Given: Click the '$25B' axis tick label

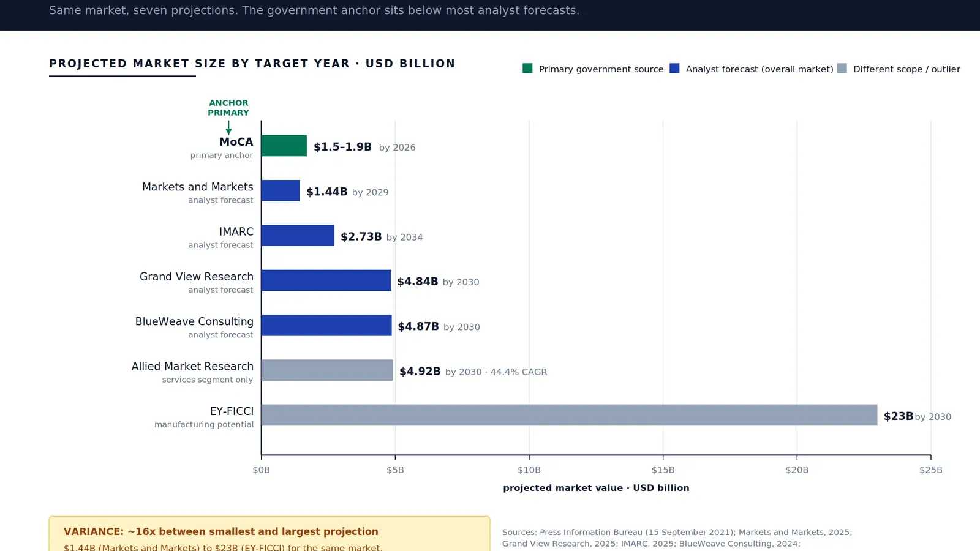Looking at the screenshot, I should point(931,470).
